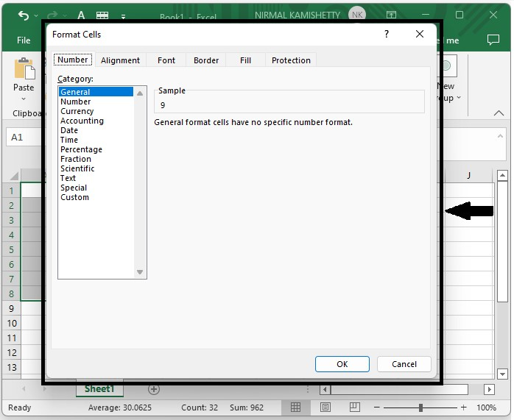Switch to the Border tab
Screen dimensions: 514x420
[206, 60]
